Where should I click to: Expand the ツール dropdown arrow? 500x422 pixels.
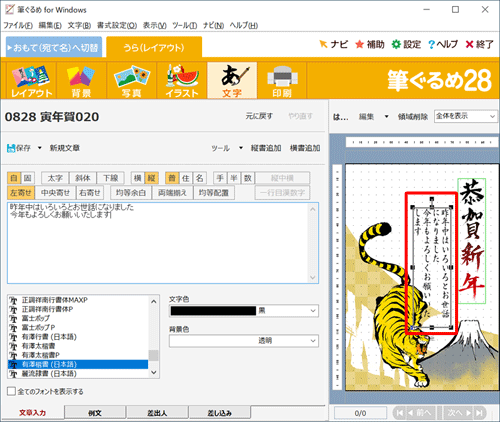point(241,148)
